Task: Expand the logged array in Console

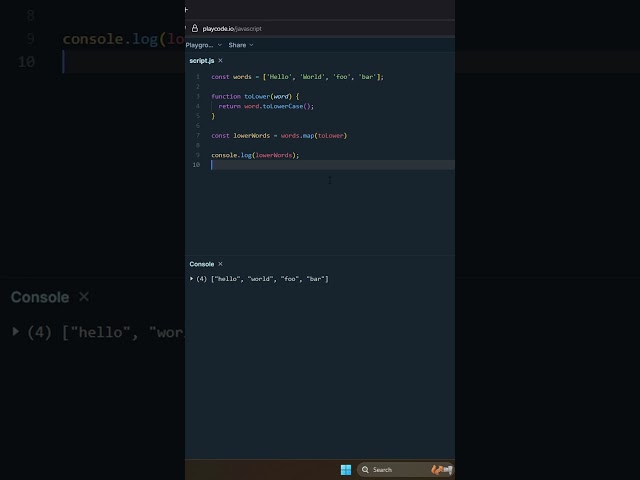Action: [x=191, y=279]
